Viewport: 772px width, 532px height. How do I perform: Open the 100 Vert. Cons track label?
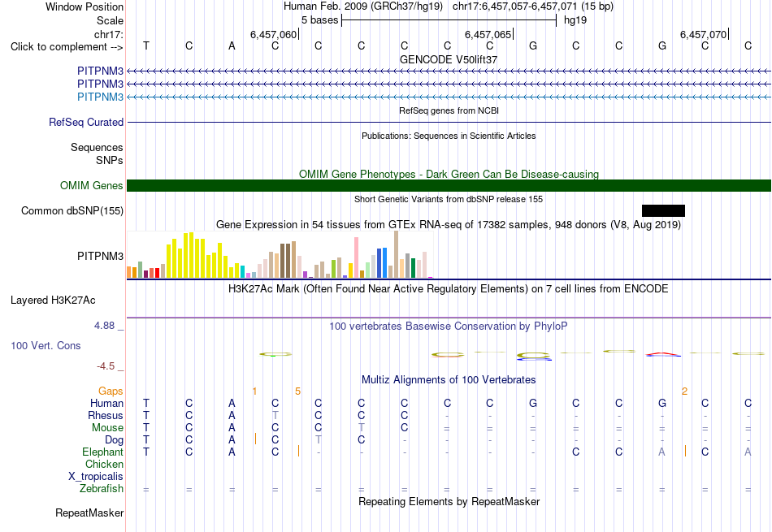pos(46,345)
